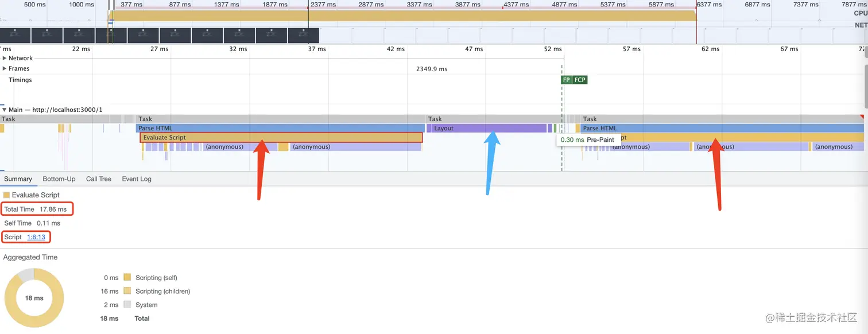This screenshot has width=868, height=334.
Task: Open the Call Tree tab
Action: pos(98,178)
